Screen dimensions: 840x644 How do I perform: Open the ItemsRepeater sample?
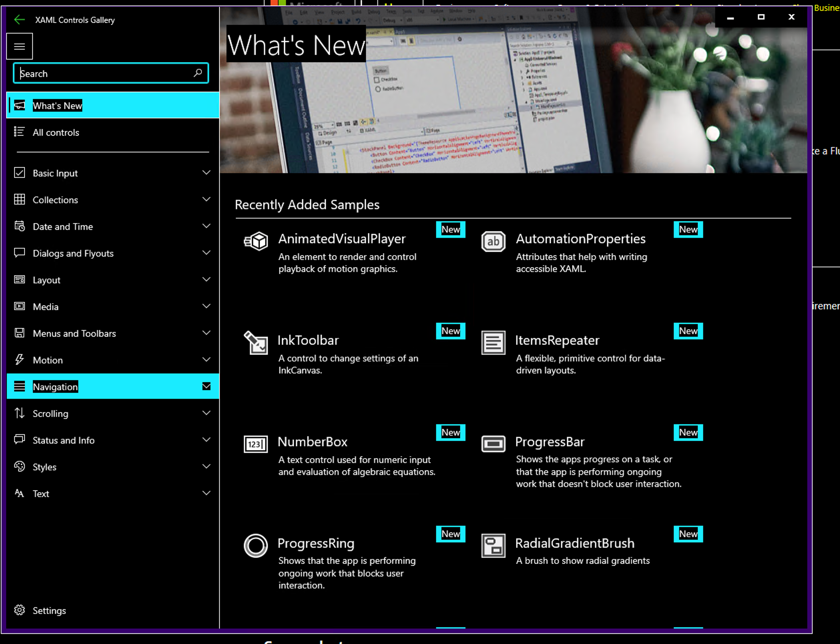click(x=558, y=340)
